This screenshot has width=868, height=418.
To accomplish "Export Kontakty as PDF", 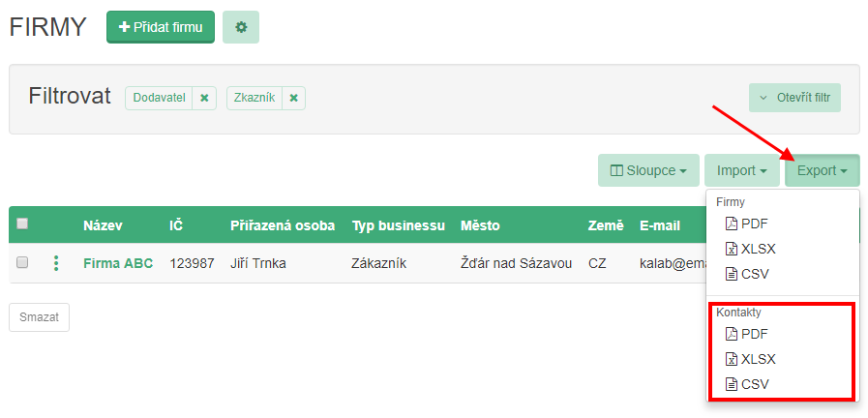I will [746, 334].
